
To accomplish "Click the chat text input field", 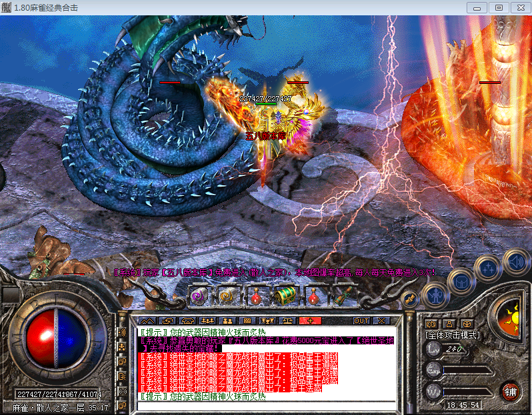I will coord(267,406).
